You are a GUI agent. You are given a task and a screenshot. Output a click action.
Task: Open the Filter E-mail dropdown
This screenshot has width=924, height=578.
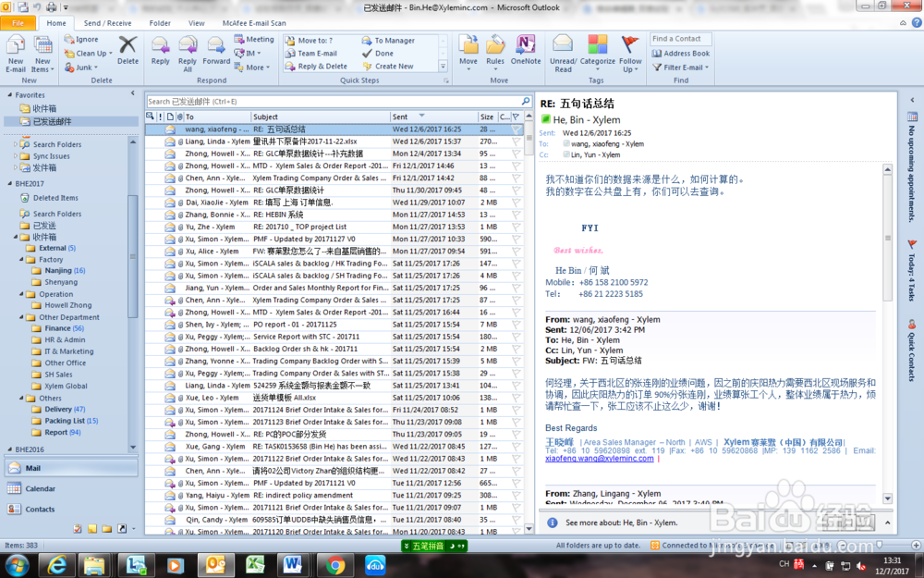(x=681, y=68)
